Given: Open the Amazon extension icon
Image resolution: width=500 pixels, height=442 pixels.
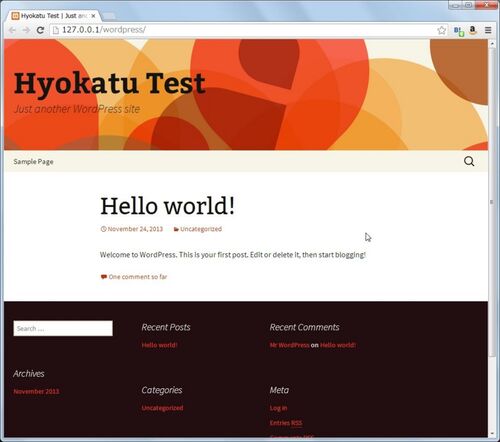Looking at the screenshot, I should [473, 31].
